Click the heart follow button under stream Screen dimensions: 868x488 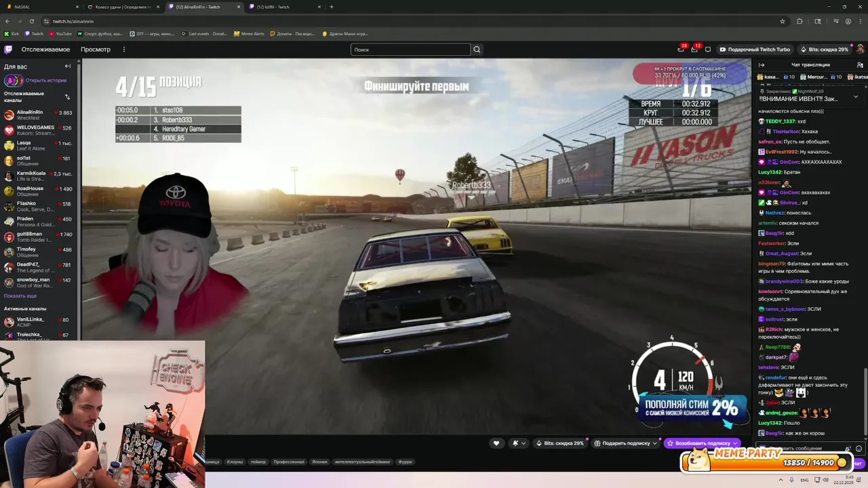pyautogui.click(x=496, y=443)
